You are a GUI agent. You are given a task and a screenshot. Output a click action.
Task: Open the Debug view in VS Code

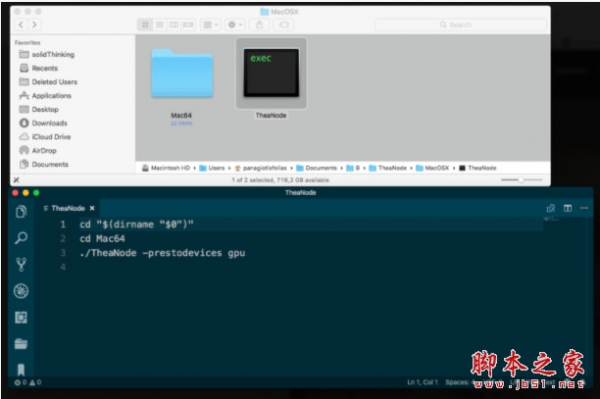(21, 291)
